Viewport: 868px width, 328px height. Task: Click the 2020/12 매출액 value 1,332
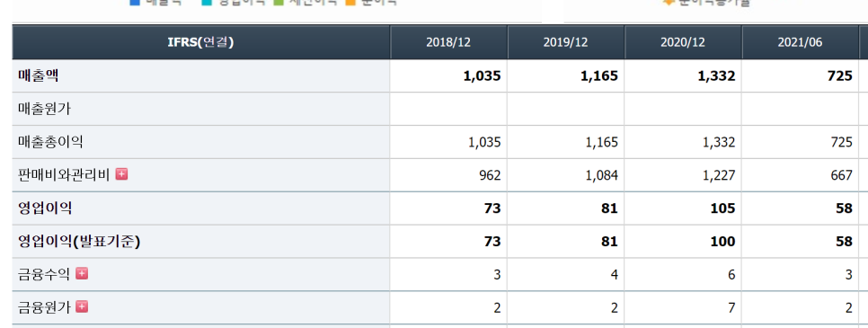pos(716,76)
